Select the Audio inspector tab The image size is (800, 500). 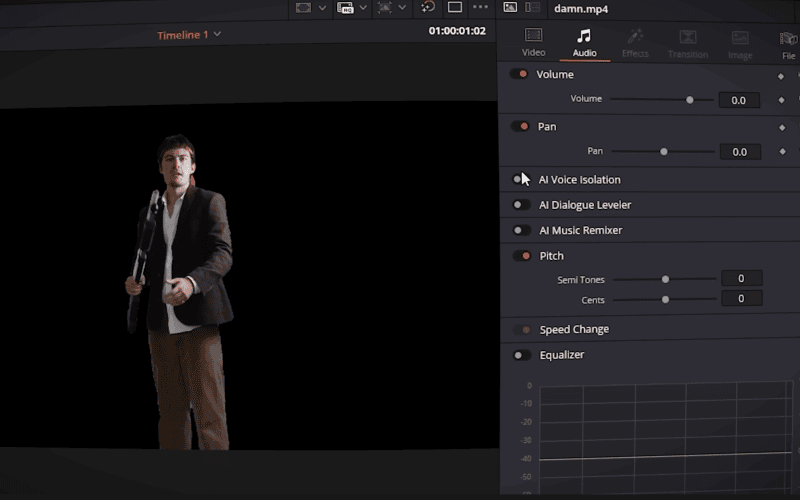point(584,43)
